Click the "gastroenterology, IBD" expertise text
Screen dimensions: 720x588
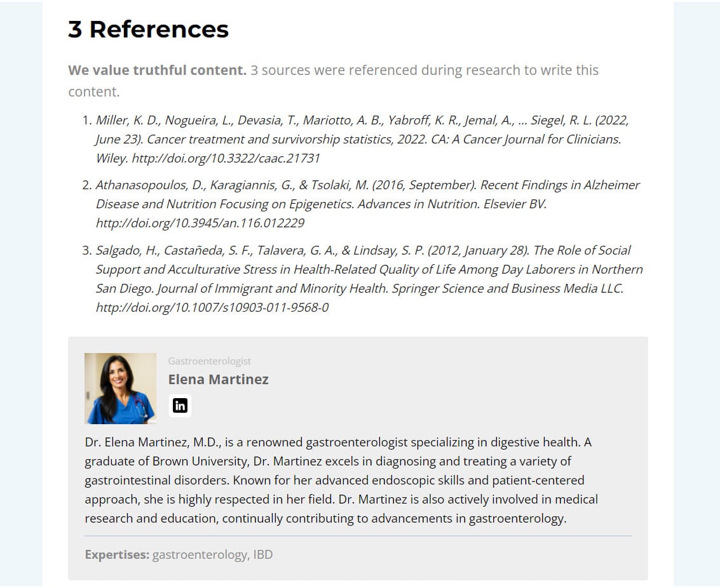click(212, 554)
